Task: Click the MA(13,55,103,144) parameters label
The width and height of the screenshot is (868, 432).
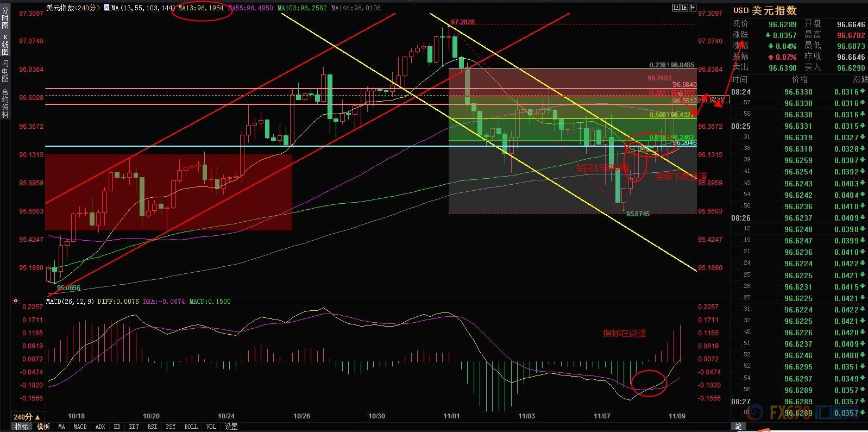Action: click(x=143, y=8)
